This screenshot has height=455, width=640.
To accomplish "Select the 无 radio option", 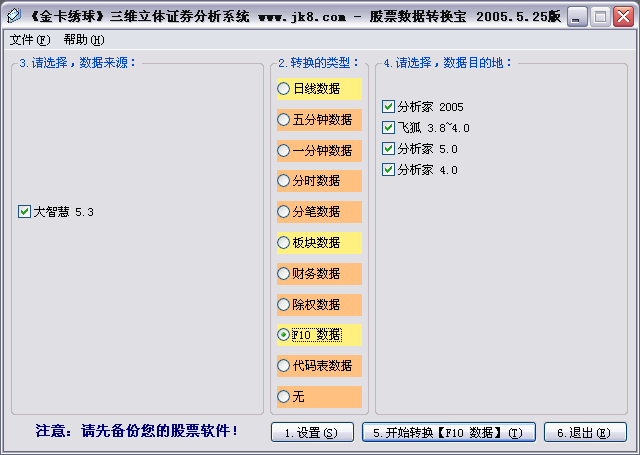I will (283, 396).
